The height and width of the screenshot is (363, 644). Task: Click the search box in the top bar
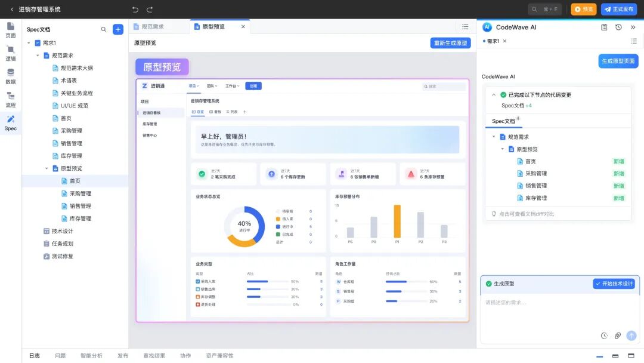(x=544, y=9)
